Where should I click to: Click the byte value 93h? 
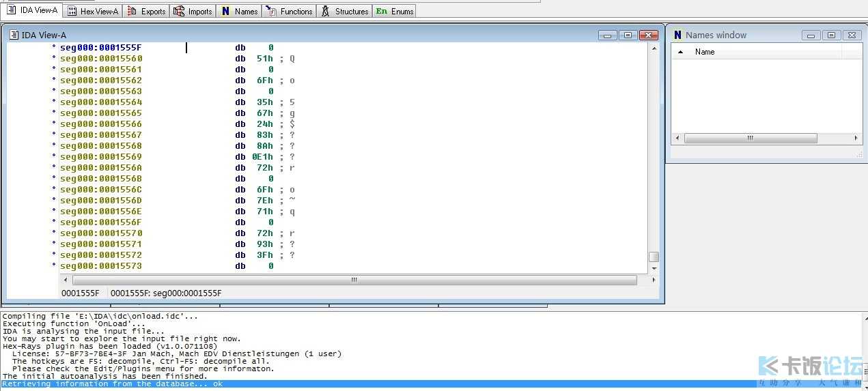pyautogui.click(x=265, y=244)
